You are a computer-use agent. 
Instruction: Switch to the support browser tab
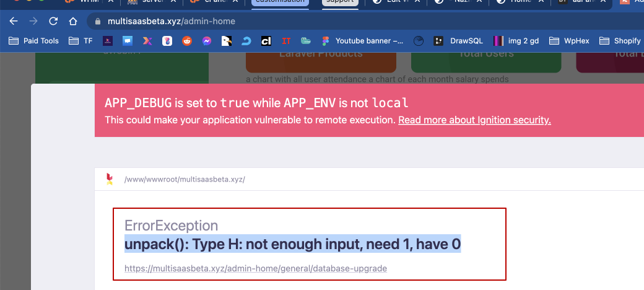tap(340, 3)
